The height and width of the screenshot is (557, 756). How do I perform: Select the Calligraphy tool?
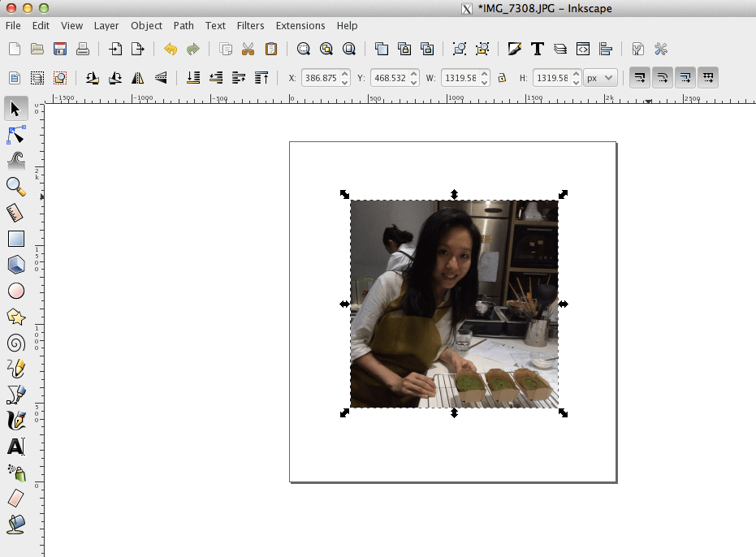pos(16,420)
